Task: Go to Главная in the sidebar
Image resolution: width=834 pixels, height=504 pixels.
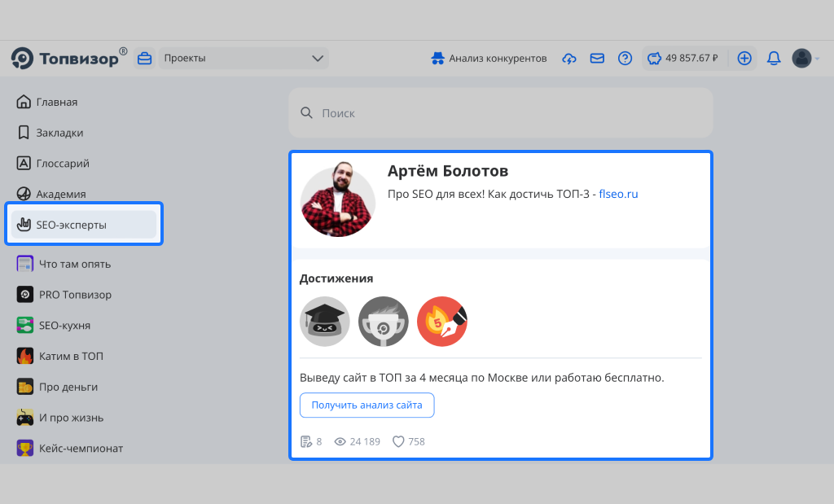Action: click(x=56, y=102)
